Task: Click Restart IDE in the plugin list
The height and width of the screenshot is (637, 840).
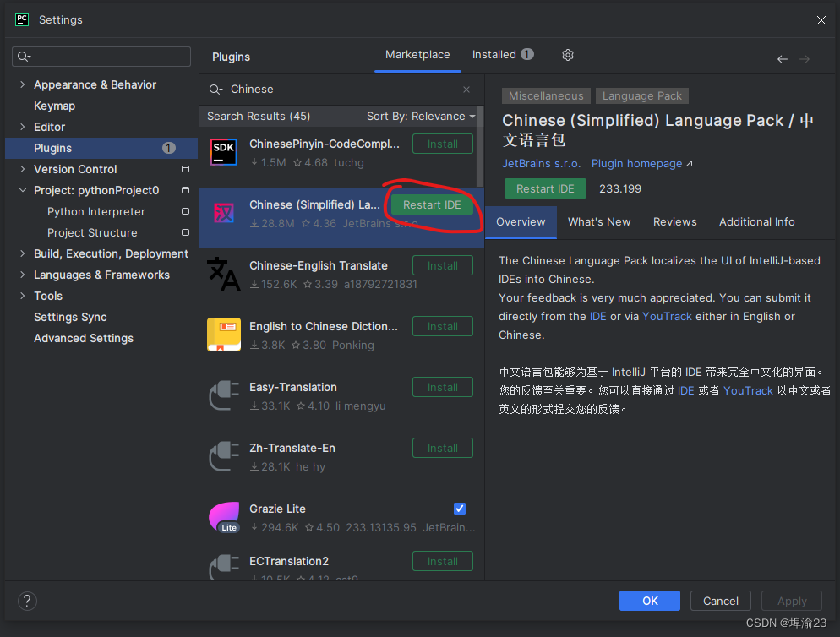Action: [x=432, y=204]
